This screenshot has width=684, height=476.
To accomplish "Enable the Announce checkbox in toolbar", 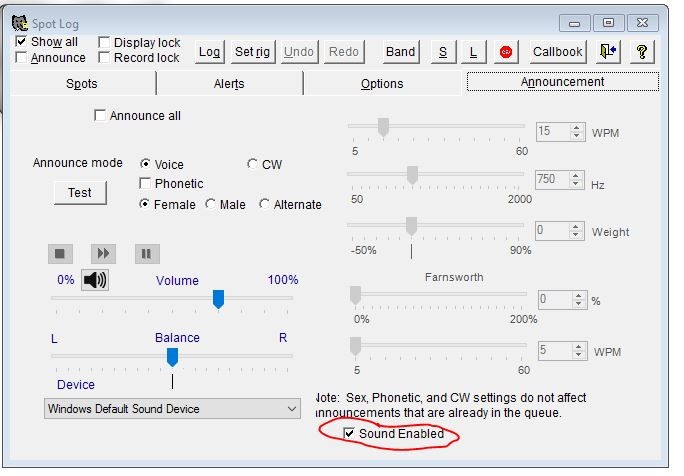I will (21, 58).
